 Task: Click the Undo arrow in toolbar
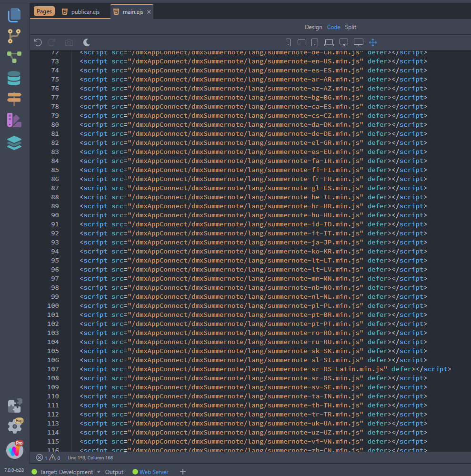(x=38, y=42)
